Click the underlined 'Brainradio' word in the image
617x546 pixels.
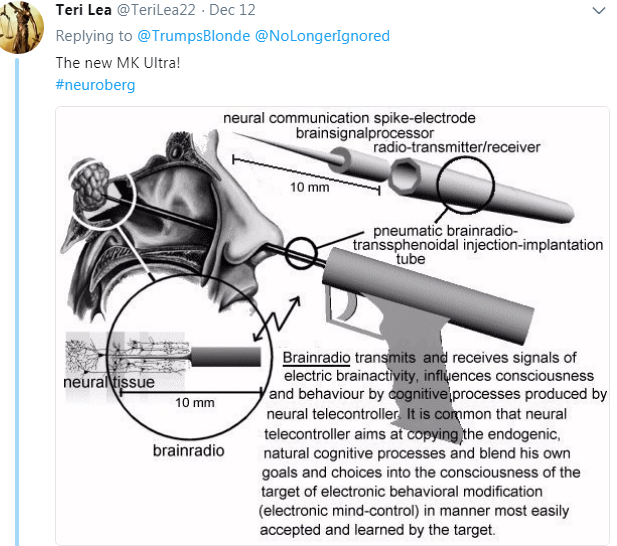pyautogui.click(x=316, y=358)
